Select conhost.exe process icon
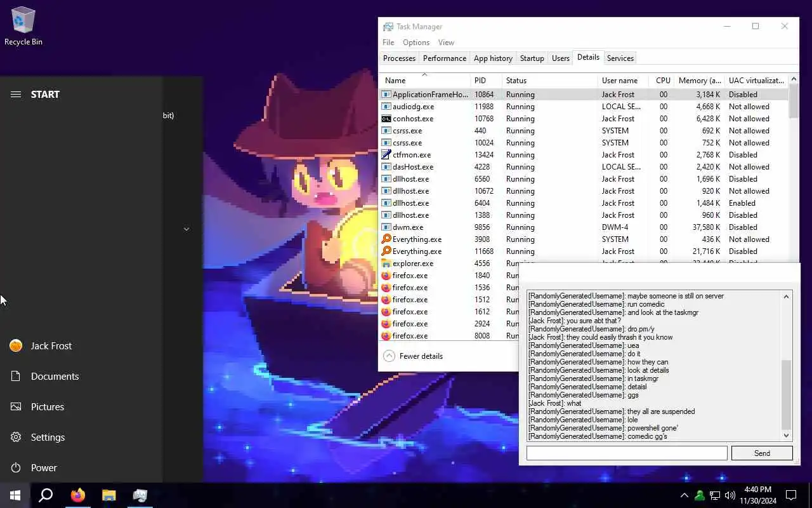Screen dimensions: 812x508 [x=386, y=119]
